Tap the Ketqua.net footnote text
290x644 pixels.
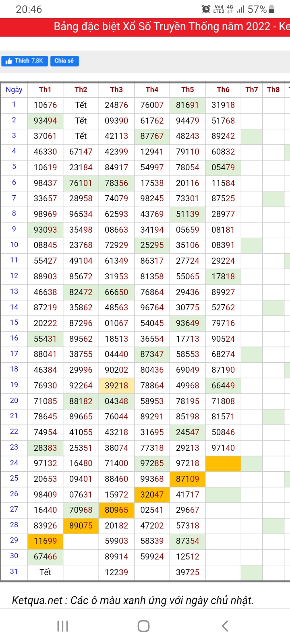[x=133, y=600]
